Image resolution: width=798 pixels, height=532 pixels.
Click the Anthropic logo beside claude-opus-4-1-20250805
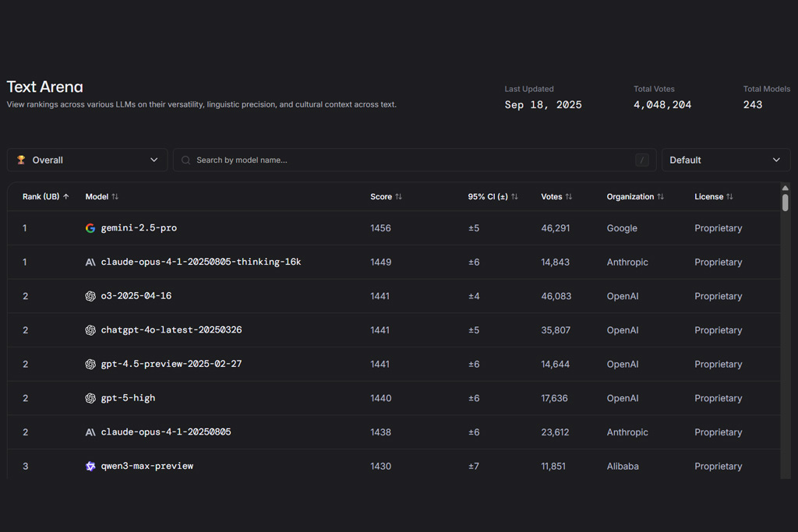(x=90, y=432)
